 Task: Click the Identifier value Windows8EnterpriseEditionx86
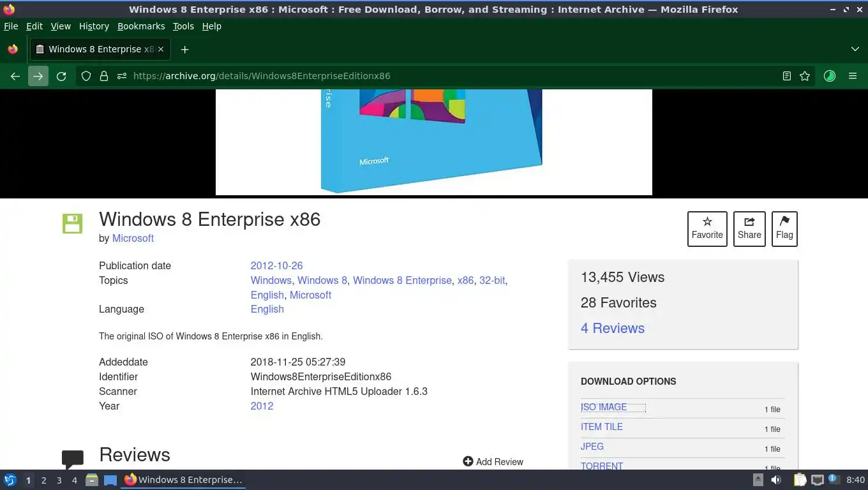pos(321,376)
